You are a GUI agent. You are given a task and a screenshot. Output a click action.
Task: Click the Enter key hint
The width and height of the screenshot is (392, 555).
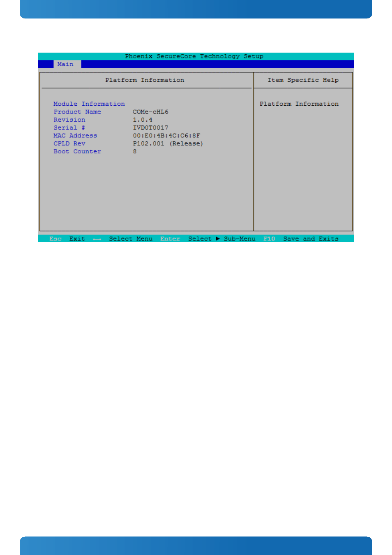click(x=170, y=239)
